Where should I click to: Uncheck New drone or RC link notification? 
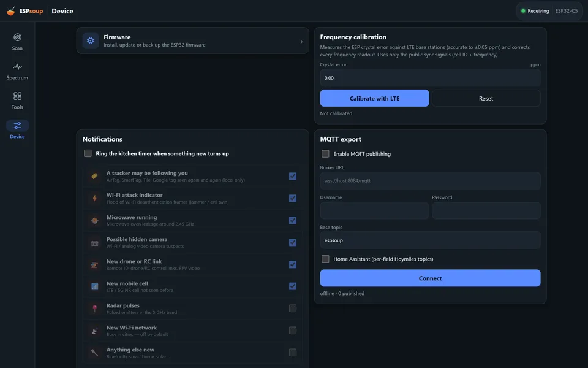(x=293, y=264)
